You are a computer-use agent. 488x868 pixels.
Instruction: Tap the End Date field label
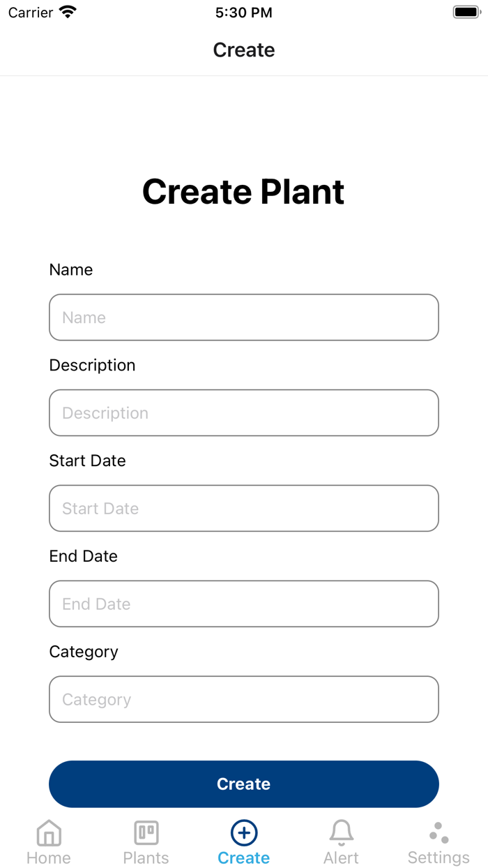pos(83,557)
